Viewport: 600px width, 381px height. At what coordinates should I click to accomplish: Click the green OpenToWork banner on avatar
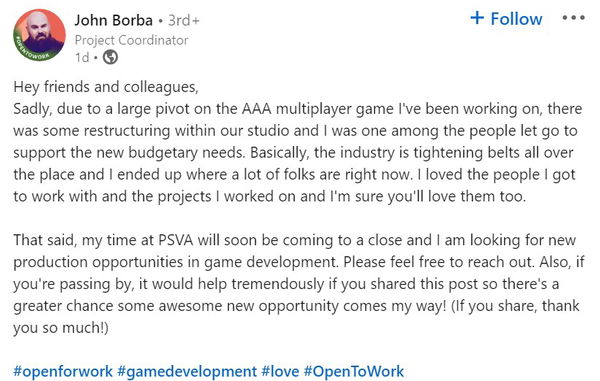[x=31, y=50]
